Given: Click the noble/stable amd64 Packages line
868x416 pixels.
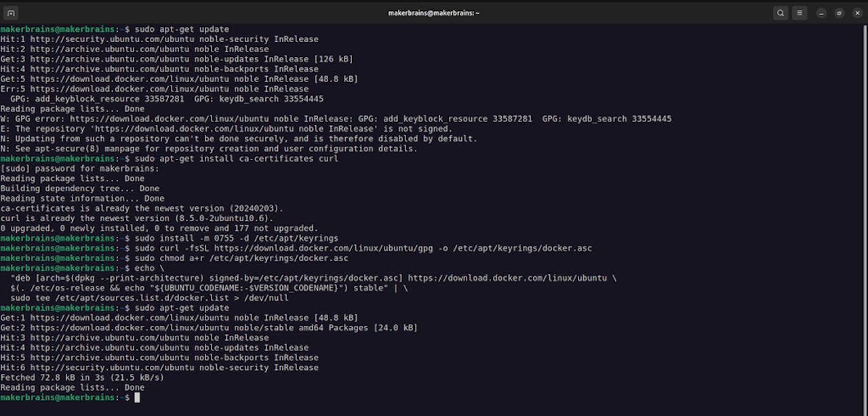Looking at the screenshot, I should [224, 328].
